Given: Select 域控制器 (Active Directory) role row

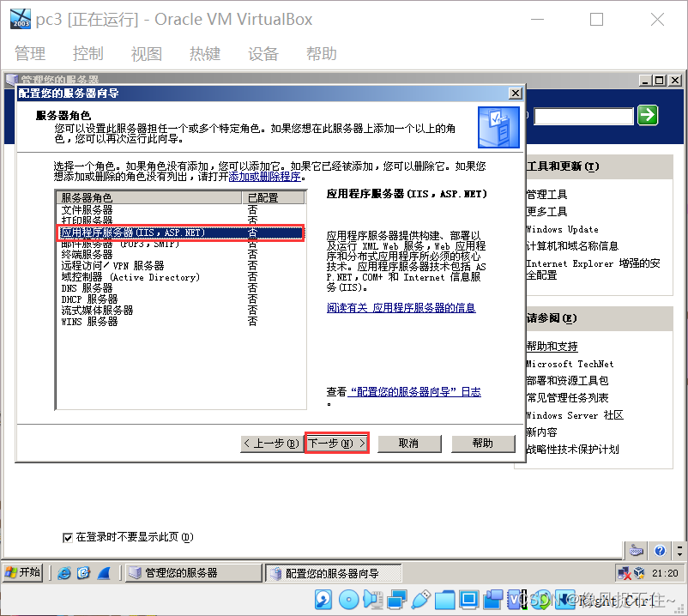Looking at the screenshot, I should point(181,277).
